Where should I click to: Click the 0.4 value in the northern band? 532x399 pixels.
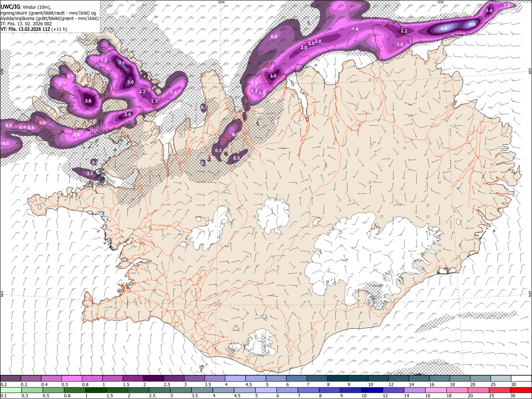(274, 37)
